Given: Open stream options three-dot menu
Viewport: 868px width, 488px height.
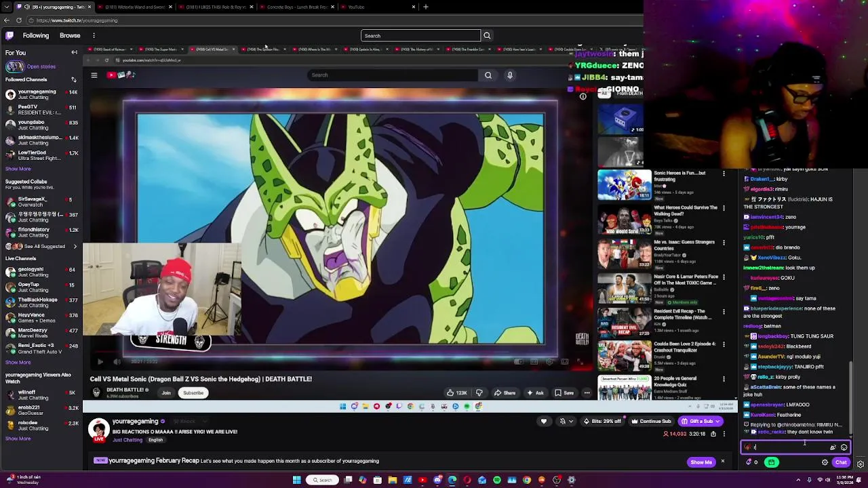Looking at the screenshot, I should point(723,434).
